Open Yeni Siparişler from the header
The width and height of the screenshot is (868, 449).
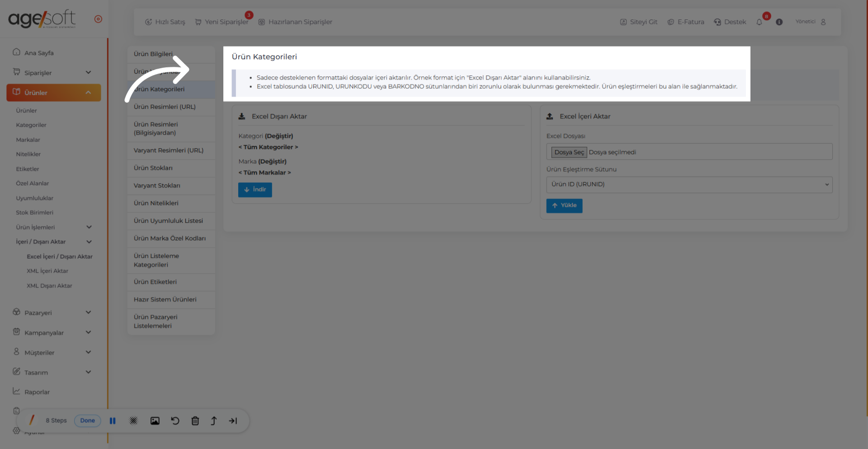pyautogui.click(x=222, y=22)
